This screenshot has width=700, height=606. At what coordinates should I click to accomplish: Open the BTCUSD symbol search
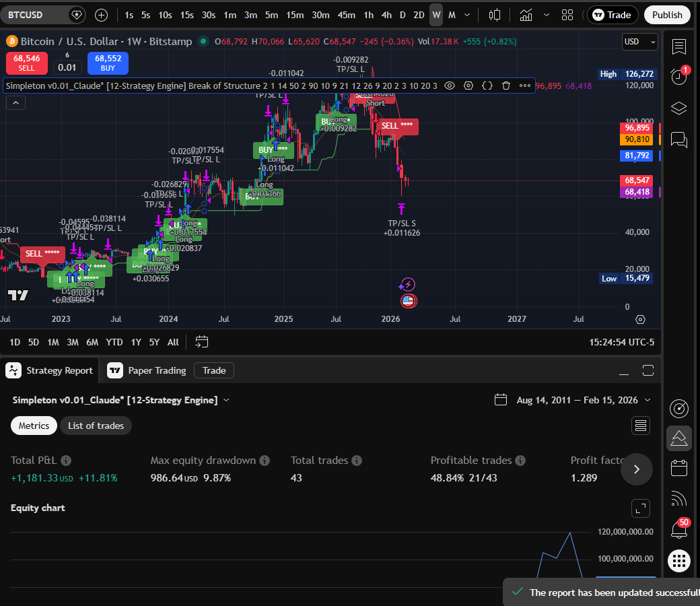(x=40, y=14)
